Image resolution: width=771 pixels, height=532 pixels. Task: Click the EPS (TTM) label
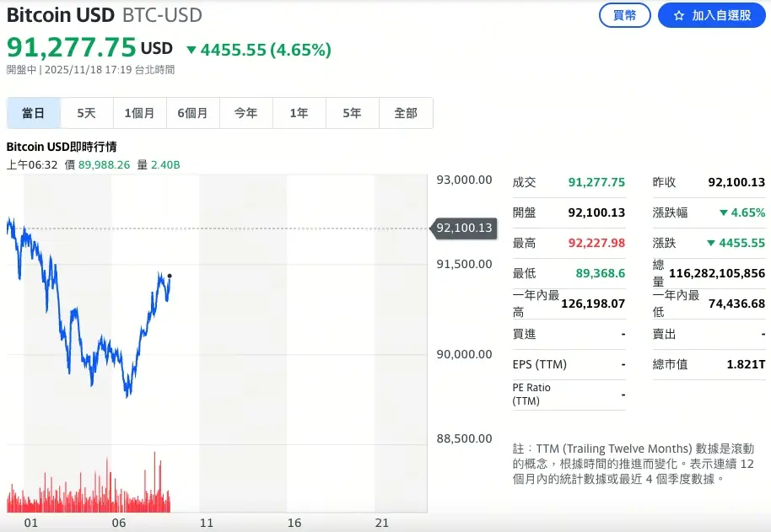[539, 364]
